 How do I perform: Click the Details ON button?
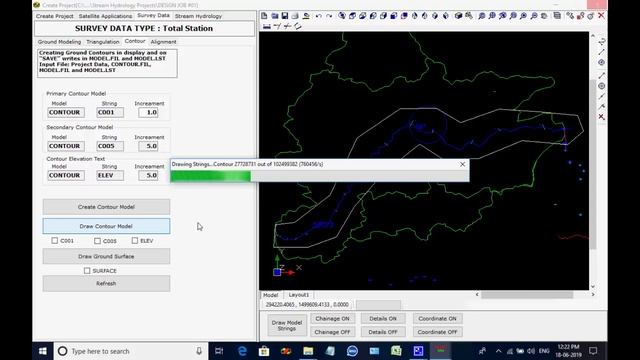click(x=383, y=318)
